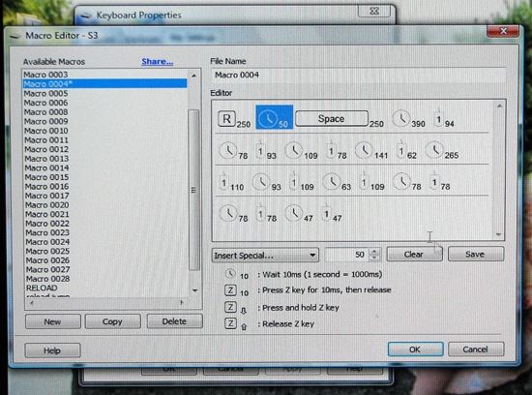Click the Editor pane scroll down arrow
The image size is (532, 395).
pos(498,234)
